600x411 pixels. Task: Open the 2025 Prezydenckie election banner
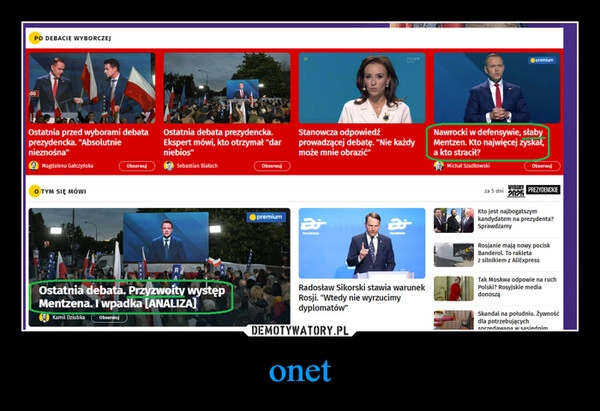click(x=534, y=190)
